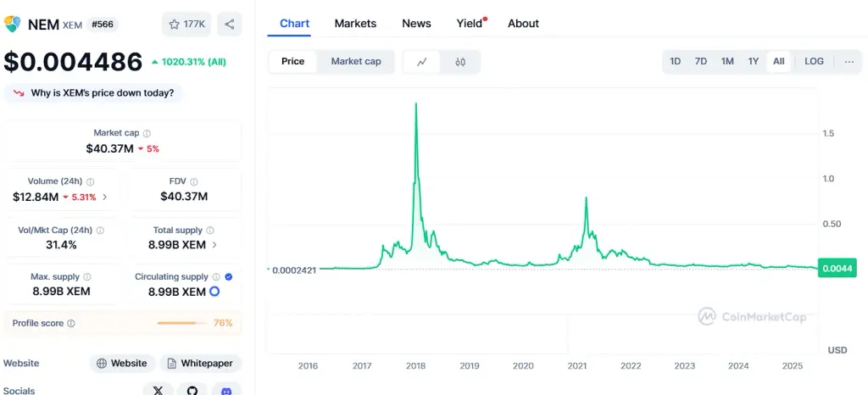This screenshot has height=395, width=868.
Task: Set chart range to 1M
Action: (x=727, y=61)
